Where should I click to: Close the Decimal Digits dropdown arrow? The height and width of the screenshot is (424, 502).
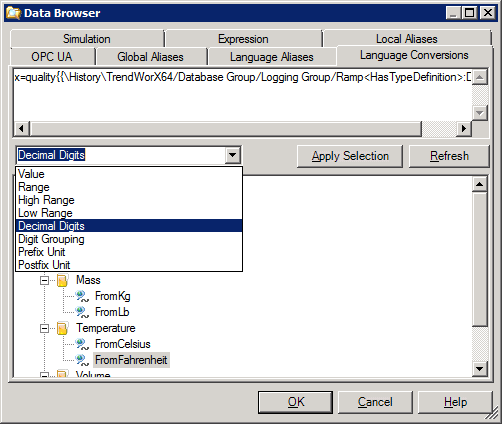pos(233,155)
